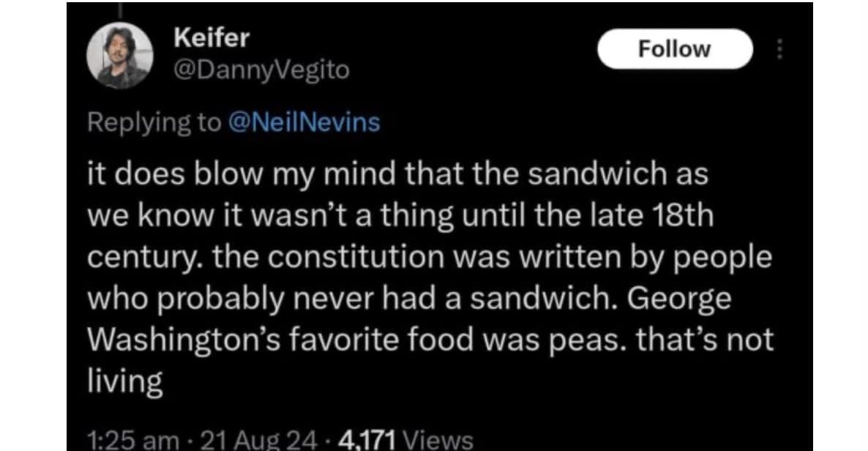Click the Keifer display name
This screenshot has height=451, width=868.
(212, 38)
